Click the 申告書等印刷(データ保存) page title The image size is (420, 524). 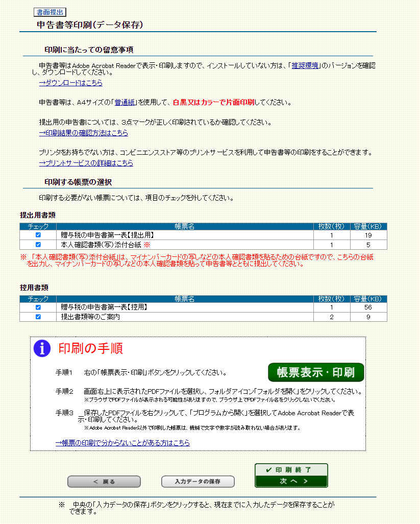pos(90,25)
